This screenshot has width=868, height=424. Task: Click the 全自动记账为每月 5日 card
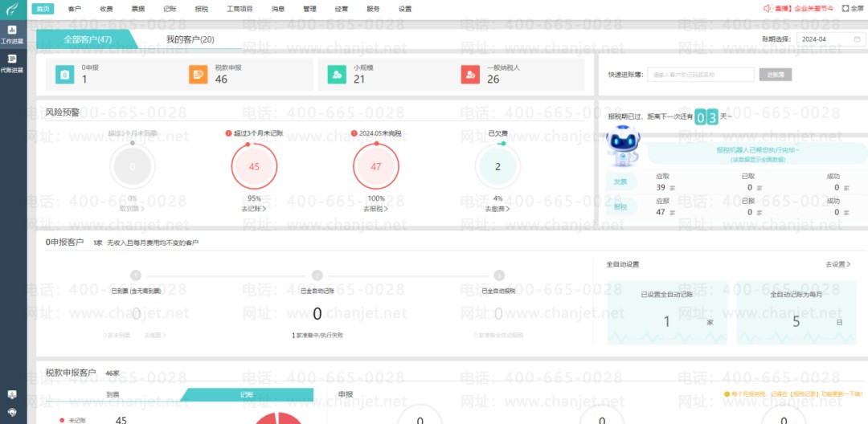[x=796, y=312]
